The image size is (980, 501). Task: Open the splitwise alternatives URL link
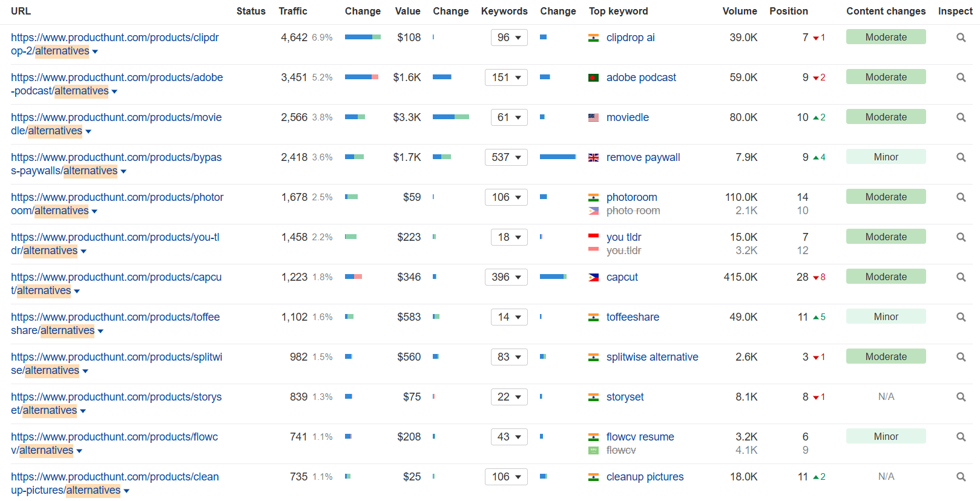click(117, 364)
